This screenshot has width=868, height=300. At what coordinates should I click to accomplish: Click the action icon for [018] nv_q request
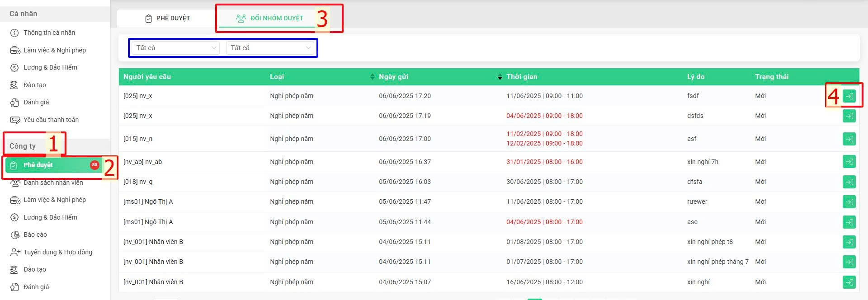(x=849, y=182)
